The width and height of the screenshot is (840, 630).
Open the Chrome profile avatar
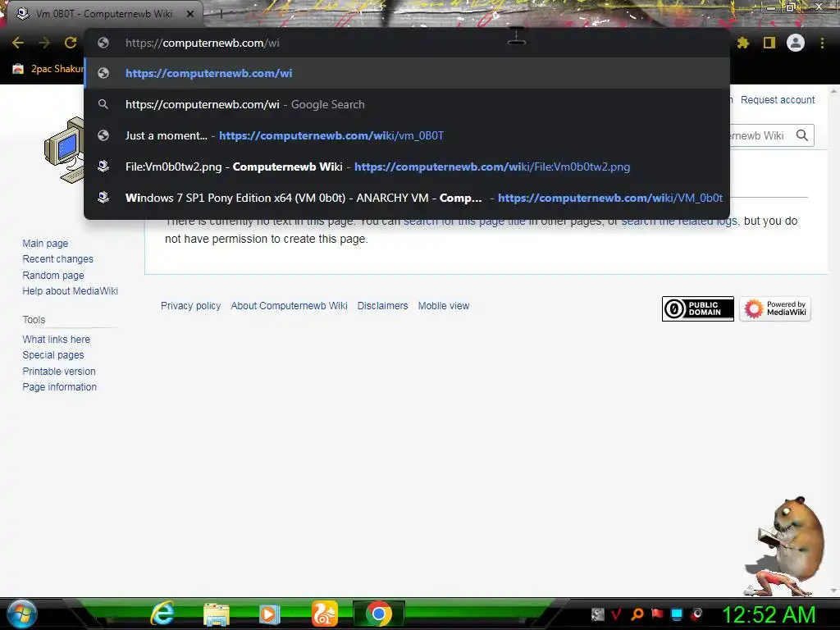(796, 43)
